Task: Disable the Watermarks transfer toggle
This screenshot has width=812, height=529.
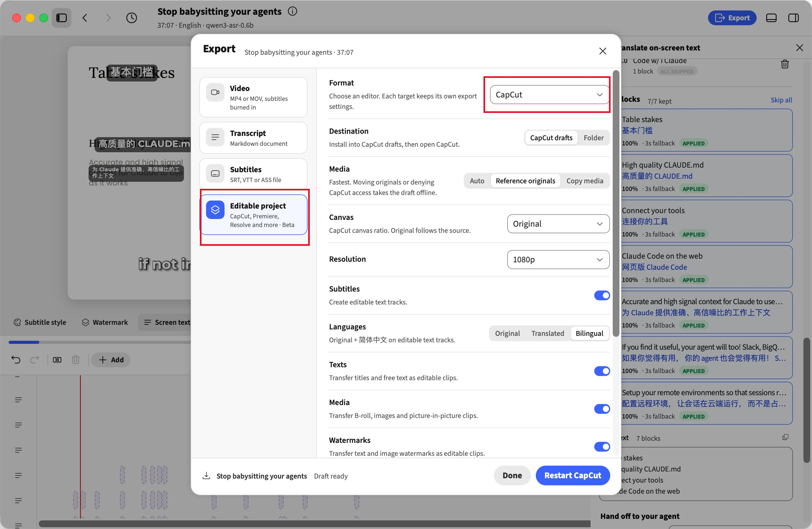Action: coord(602,447)
